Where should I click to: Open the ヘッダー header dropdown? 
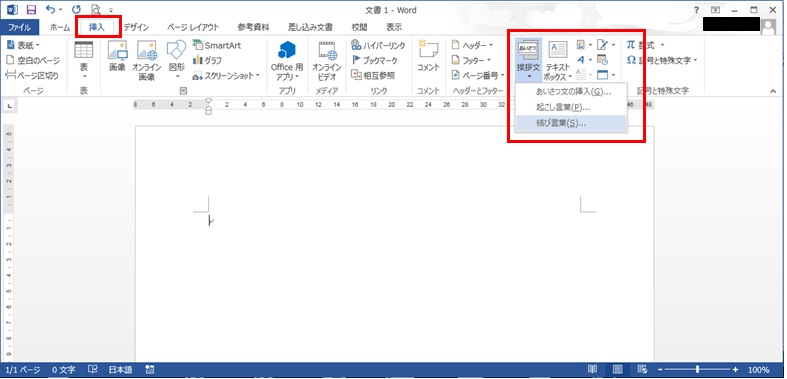[472, 45]
